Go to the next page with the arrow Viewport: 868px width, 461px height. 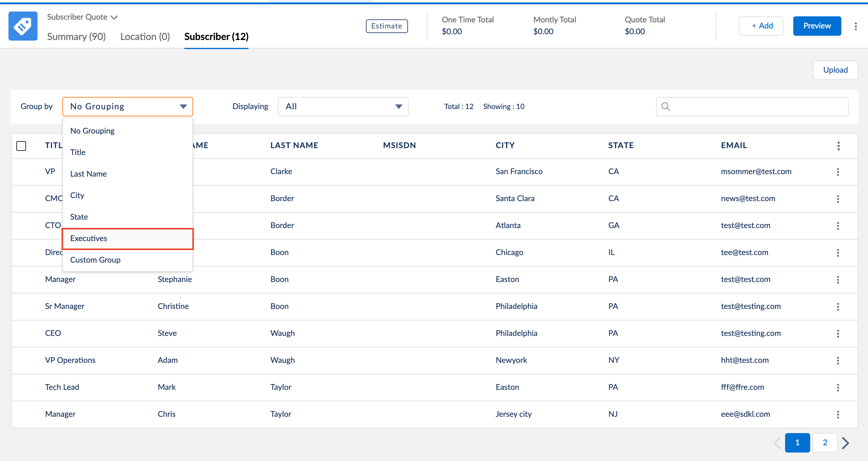click(x=845, y=443)
